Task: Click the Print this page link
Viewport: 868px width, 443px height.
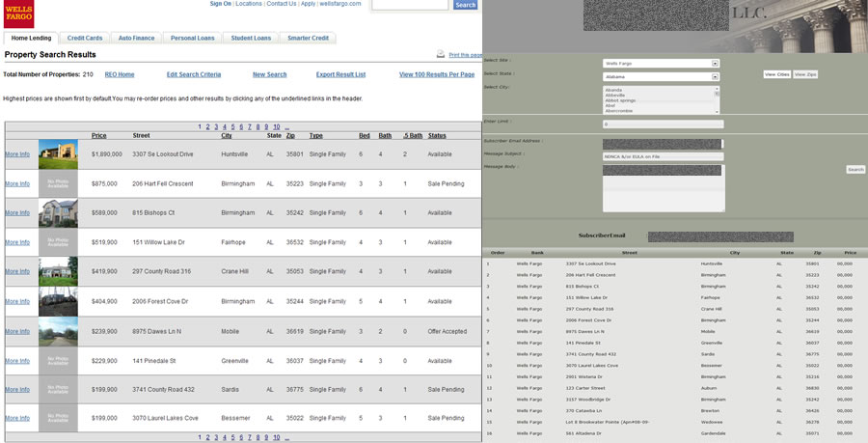Action: coord(465,55)
